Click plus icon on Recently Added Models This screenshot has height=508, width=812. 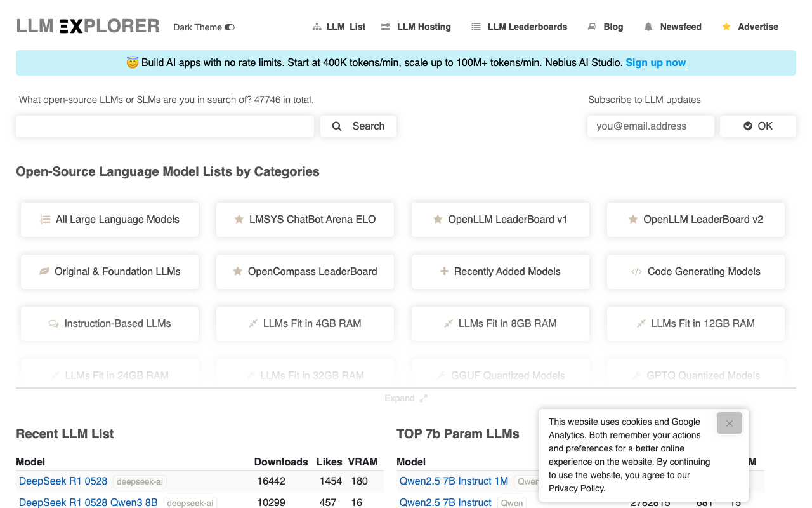[x=444, y=271]
